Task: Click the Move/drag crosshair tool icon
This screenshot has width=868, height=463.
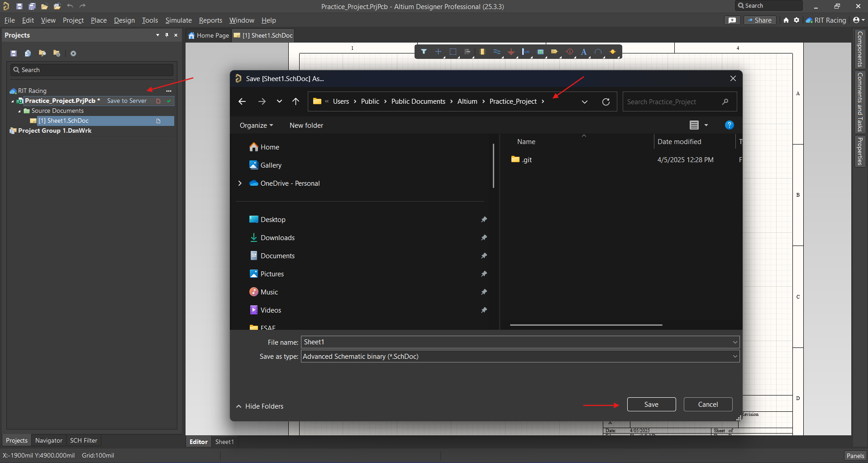Action: 438,52
